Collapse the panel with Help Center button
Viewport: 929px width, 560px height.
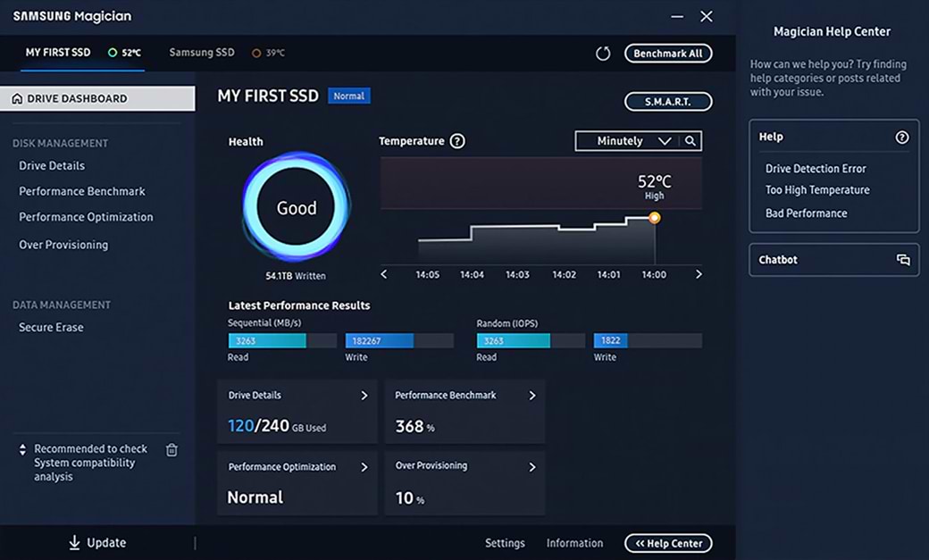tap(668, 543)
